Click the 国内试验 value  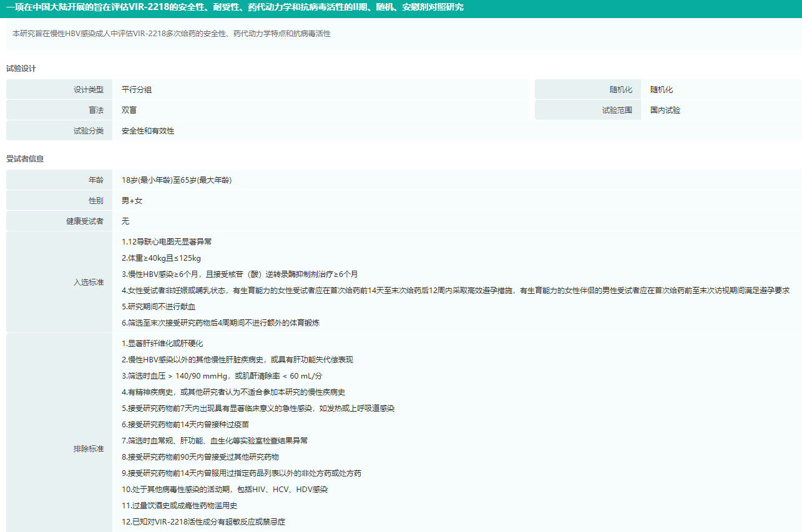coord(665,110)
